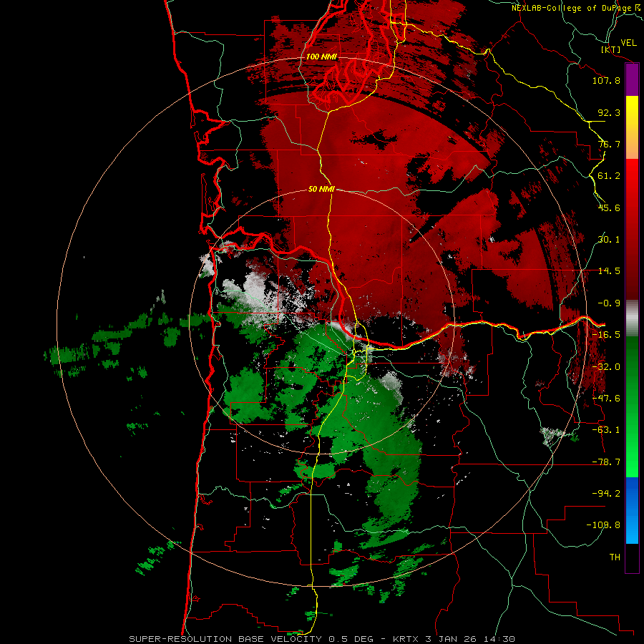Click the -63.1 velocity scale value

coord(606,430)
